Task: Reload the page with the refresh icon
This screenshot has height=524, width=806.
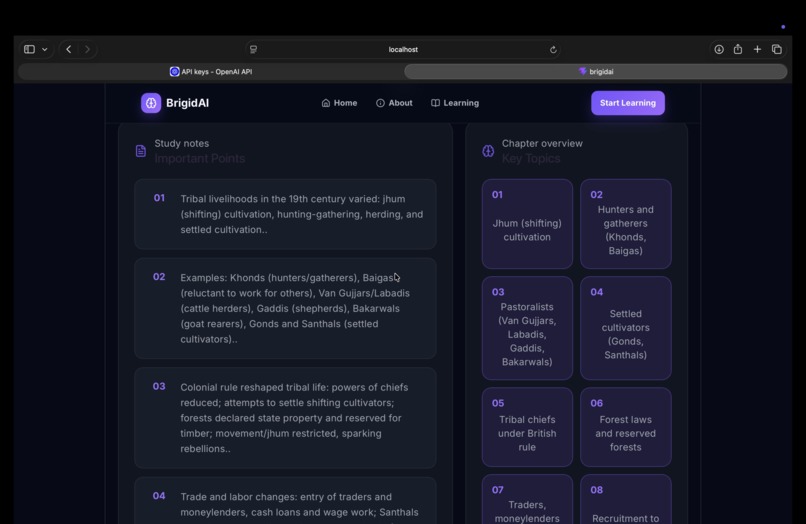Action: click(x=553, y=50)
